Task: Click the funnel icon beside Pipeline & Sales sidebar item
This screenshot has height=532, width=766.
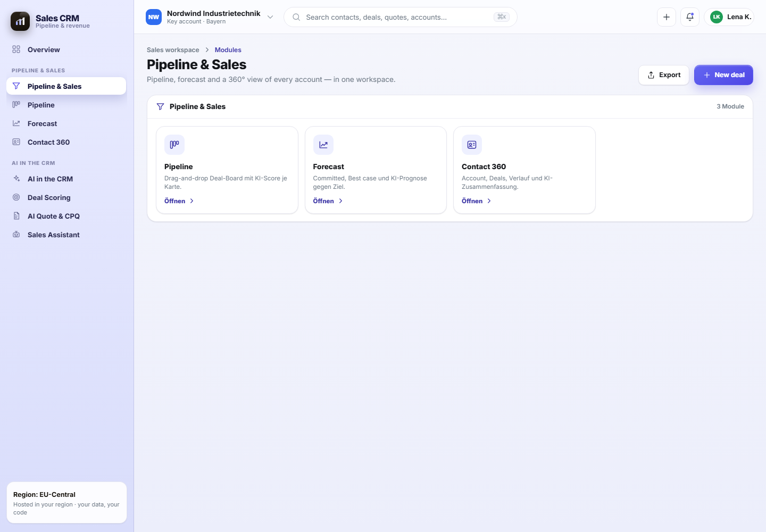Action: 16,86
